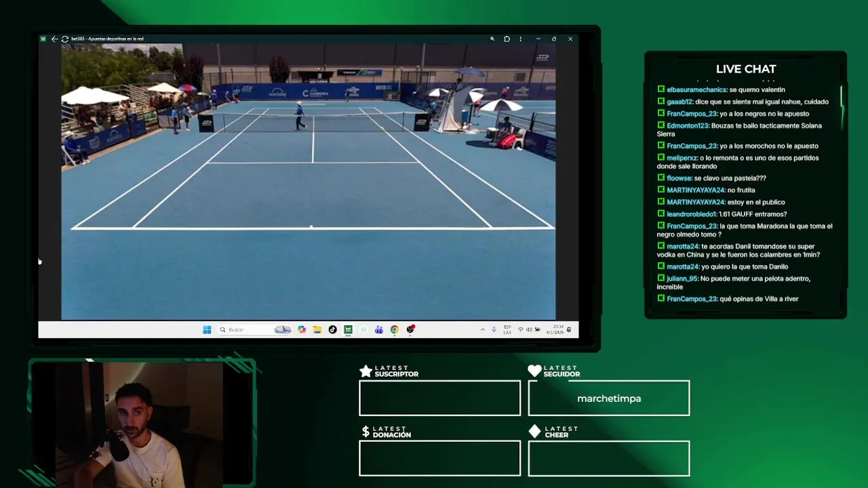Click the tennis court video stream

tap(309, 182)
